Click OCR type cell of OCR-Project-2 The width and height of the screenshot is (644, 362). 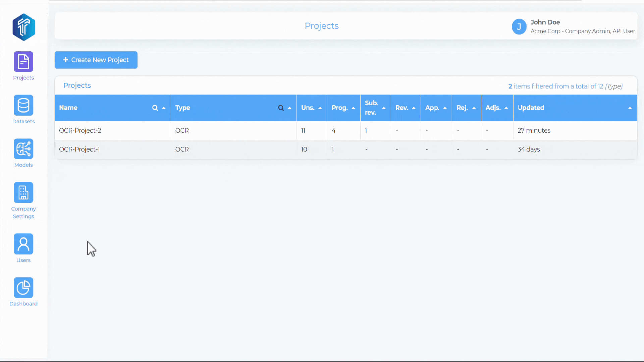pos(182,130)
